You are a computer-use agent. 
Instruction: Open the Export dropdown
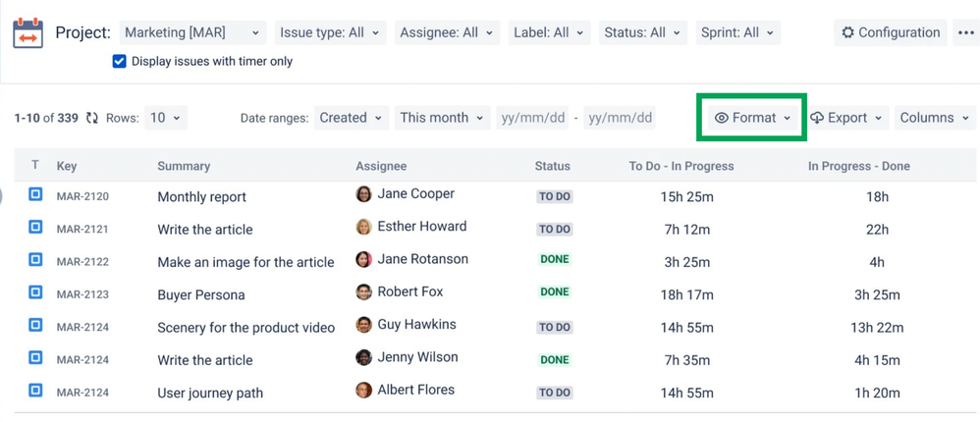(x=849, y=118)
